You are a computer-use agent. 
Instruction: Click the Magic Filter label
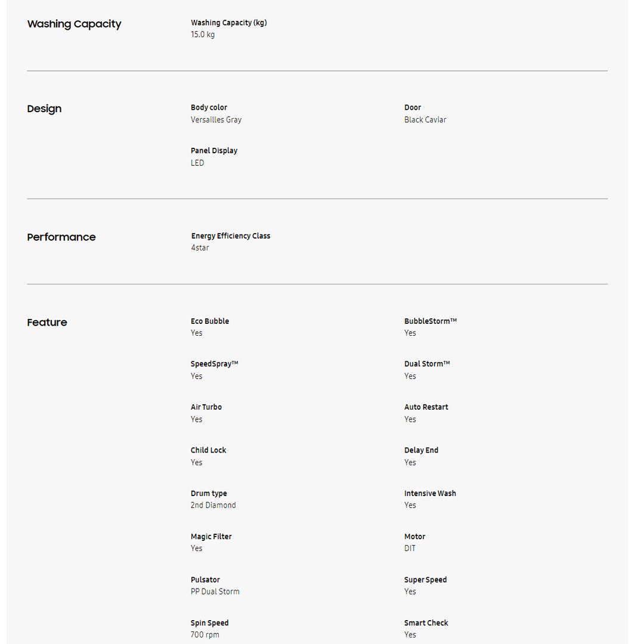(211, 537)
